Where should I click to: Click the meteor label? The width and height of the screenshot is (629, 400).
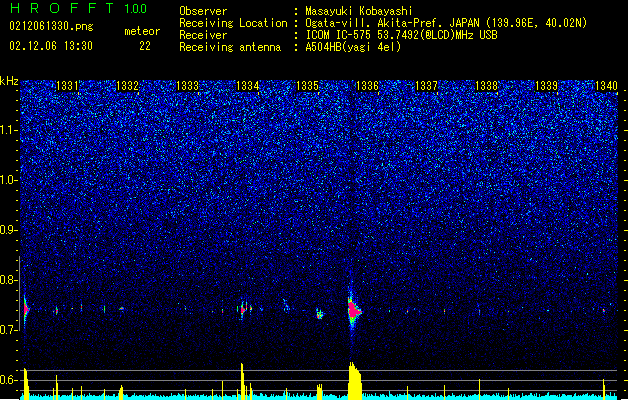142,31
